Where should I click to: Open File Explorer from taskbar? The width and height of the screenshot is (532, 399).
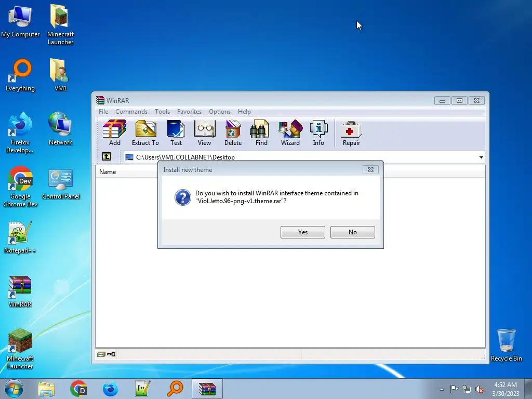coord(46,389)
